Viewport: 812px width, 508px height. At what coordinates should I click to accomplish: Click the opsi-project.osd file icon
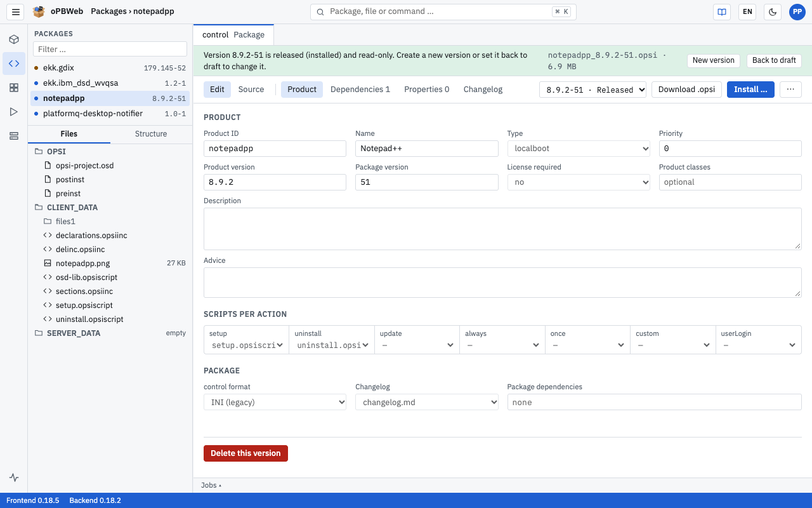pos(48,166)
